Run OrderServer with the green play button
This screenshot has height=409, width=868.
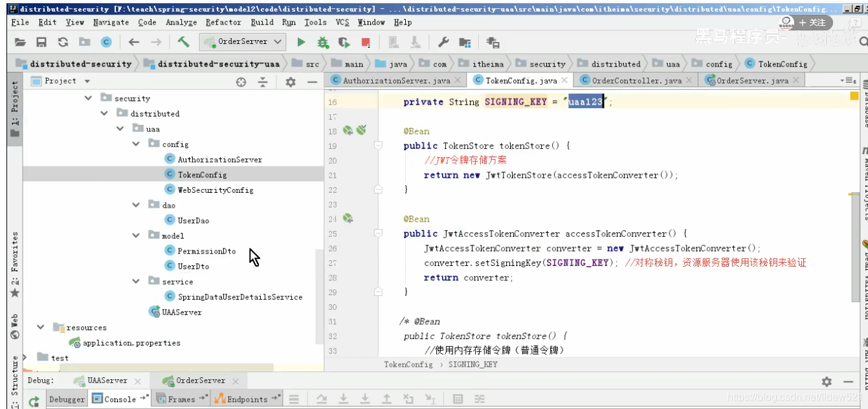pyautogui.click(x=301, y=42)
